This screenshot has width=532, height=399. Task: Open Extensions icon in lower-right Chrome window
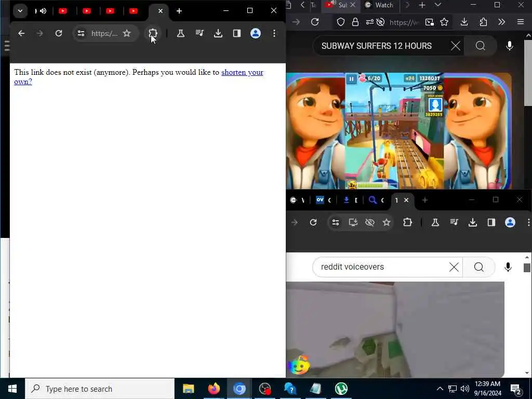tap(407, 222)
